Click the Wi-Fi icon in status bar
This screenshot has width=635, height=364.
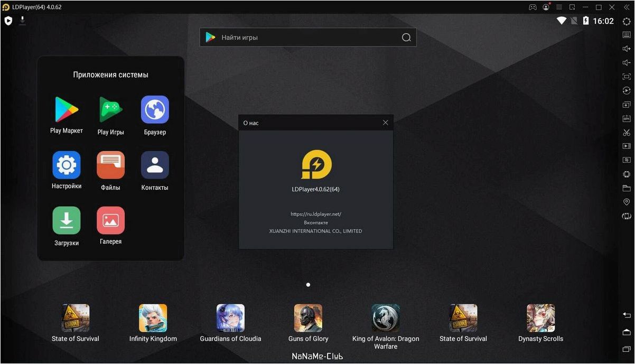tap(562, 21)
